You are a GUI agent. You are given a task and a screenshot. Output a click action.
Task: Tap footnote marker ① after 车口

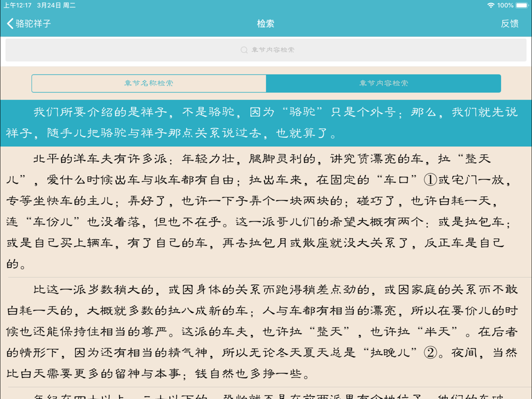430,179
